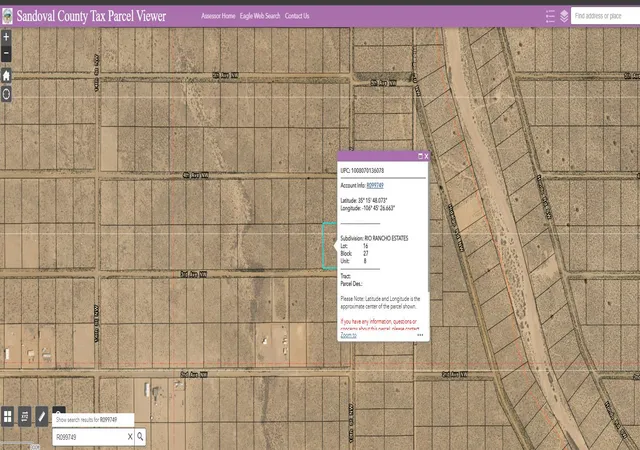The height and width of the screenshot is (450, 640).
Task: Return map to default home extent
Action: point(6,76)
